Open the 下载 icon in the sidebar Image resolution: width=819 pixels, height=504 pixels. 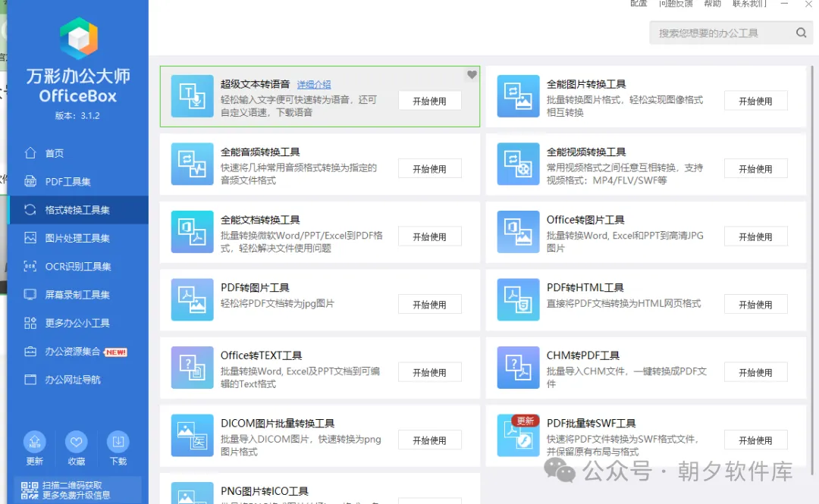tap(118, 443)
